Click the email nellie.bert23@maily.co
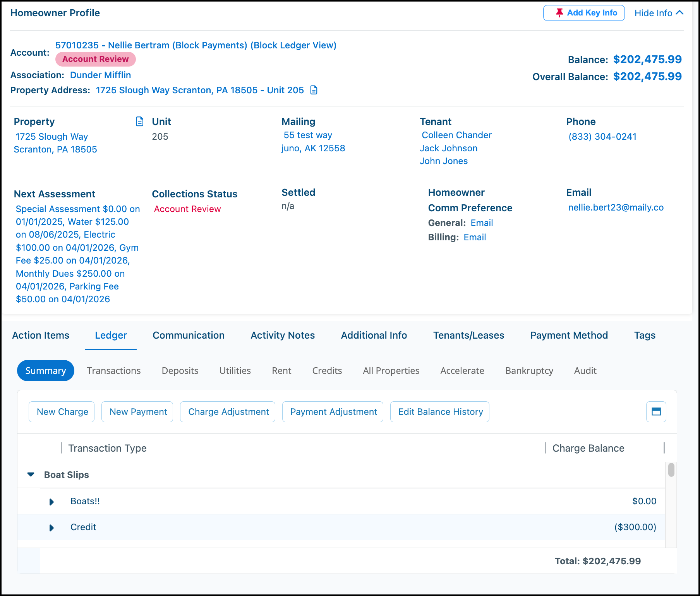Screen dimensions: 700x596 pyautogui.click(x=616, y=207)
